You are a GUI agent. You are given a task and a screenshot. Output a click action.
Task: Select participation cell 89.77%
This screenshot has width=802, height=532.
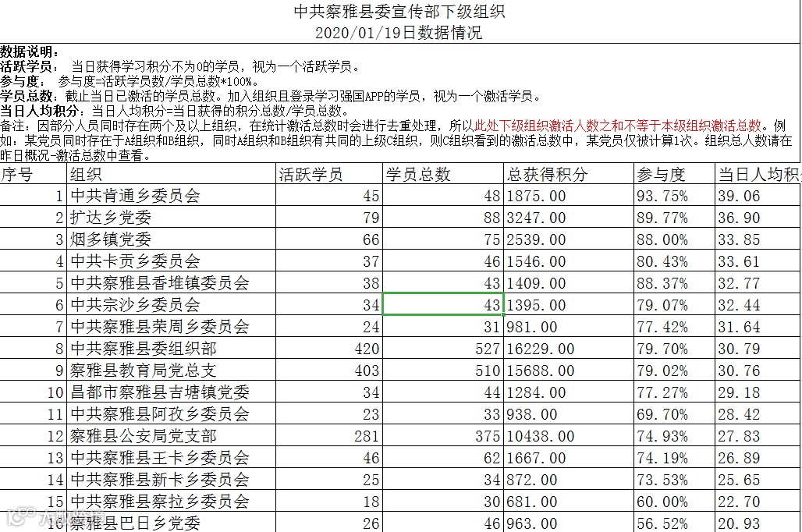(x=674, y=218)
